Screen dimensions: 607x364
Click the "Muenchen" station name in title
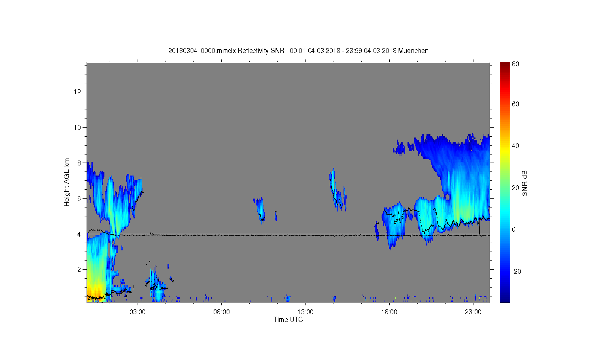[x=413, y=51]
